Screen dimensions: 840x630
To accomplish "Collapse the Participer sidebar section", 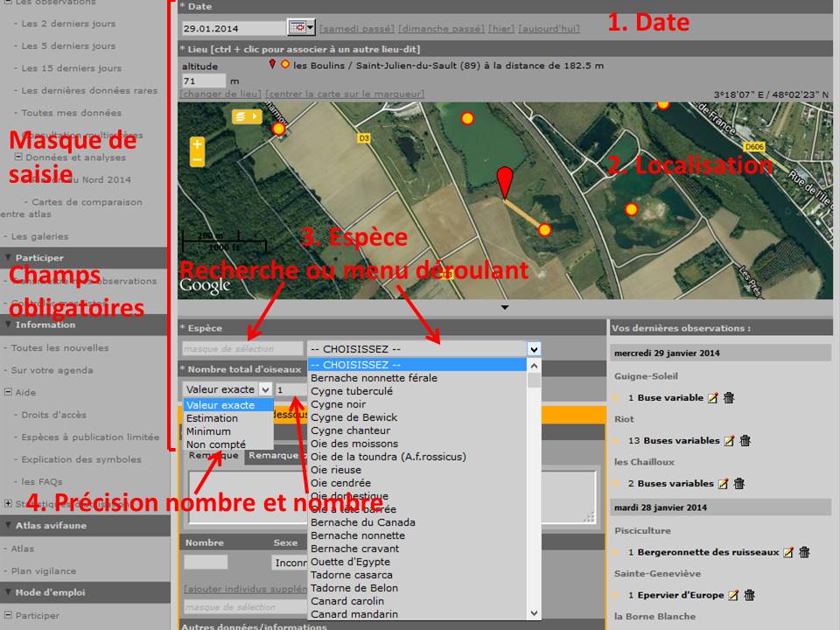I will (8, 257).
